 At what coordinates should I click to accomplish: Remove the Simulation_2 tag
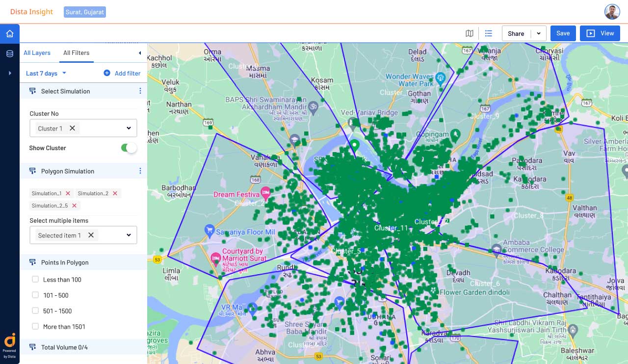click(115, 193)
